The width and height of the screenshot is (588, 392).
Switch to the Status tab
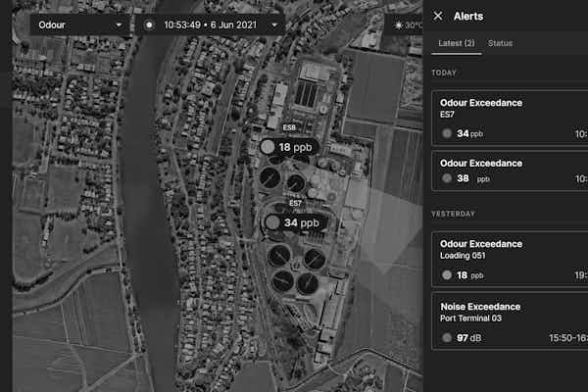500,43
